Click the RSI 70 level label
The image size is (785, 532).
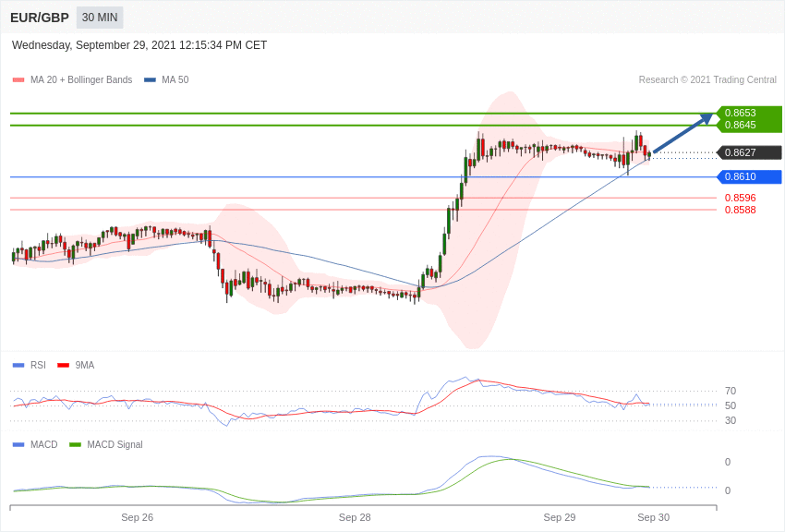pyautogui.click(x=731, y=391)
